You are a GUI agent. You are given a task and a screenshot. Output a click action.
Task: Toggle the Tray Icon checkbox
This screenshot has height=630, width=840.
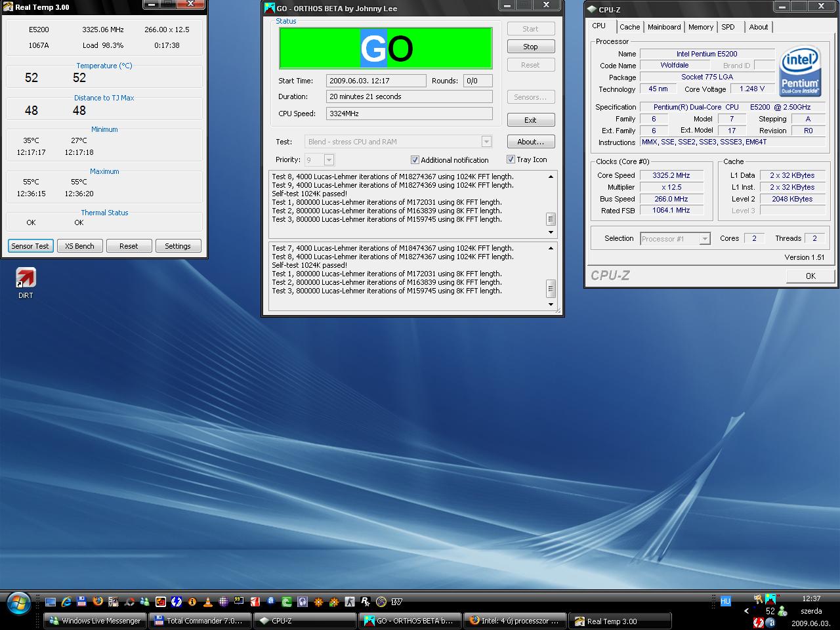pyautogui.click(x=511, y=159)
